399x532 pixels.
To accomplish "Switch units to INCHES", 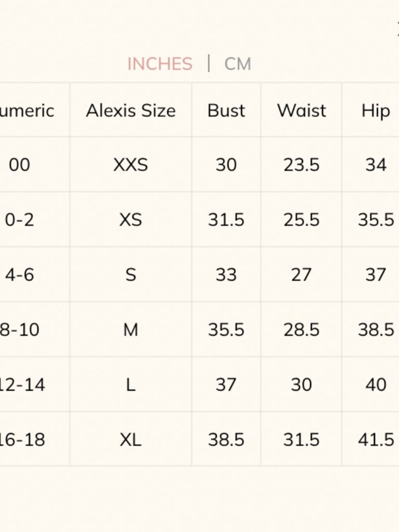I will coord(160,64).
